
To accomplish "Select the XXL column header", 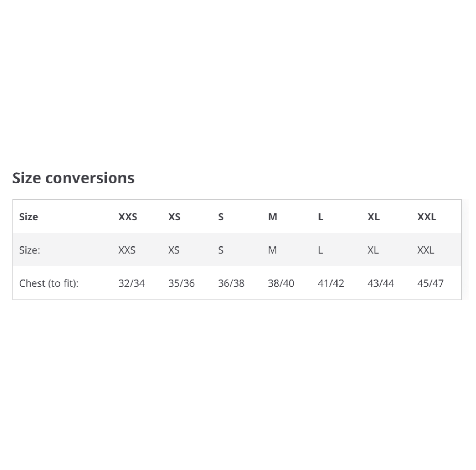I will [x=427, y=217].
